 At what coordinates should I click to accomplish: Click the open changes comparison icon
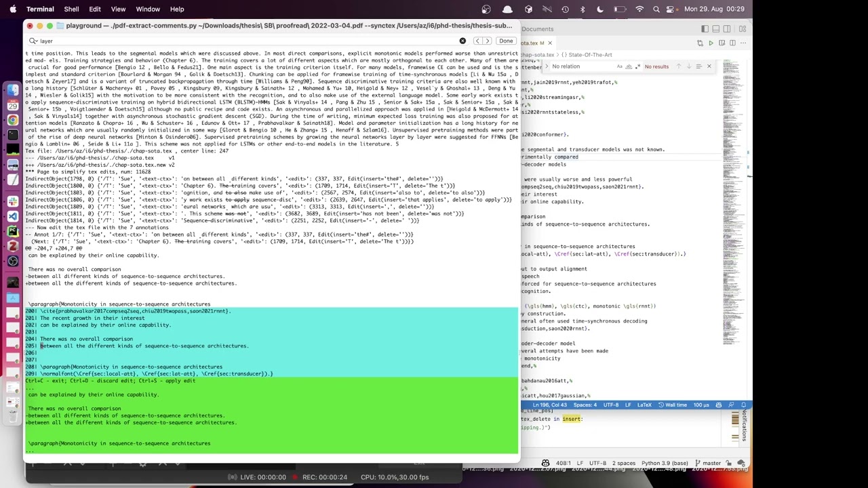[700, 43]
